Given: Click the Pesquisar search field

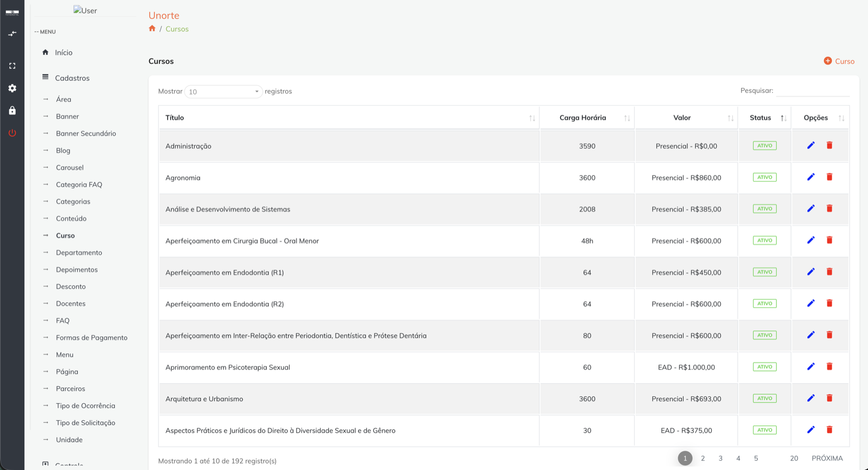Looking at the screenshot, I should coord(813,91).
